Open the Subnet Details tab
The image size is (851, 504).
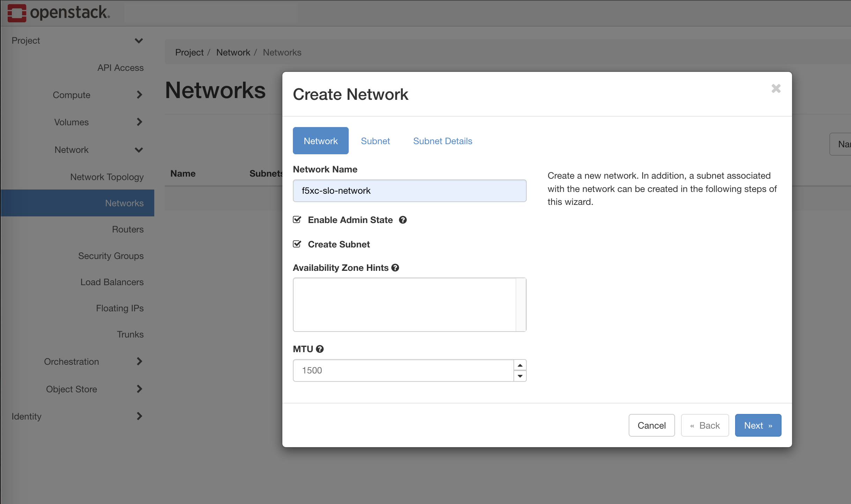pos(442,141)
